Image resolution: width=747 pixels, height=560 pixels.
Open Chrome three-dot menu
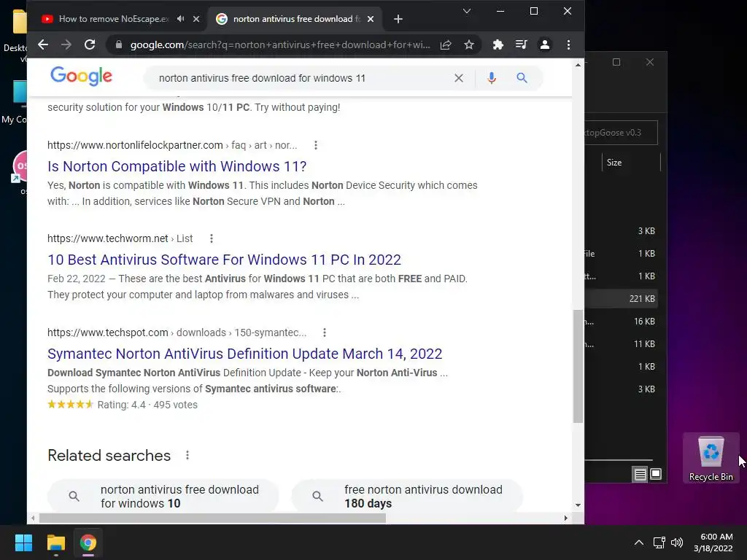click(x=568, y=44)
